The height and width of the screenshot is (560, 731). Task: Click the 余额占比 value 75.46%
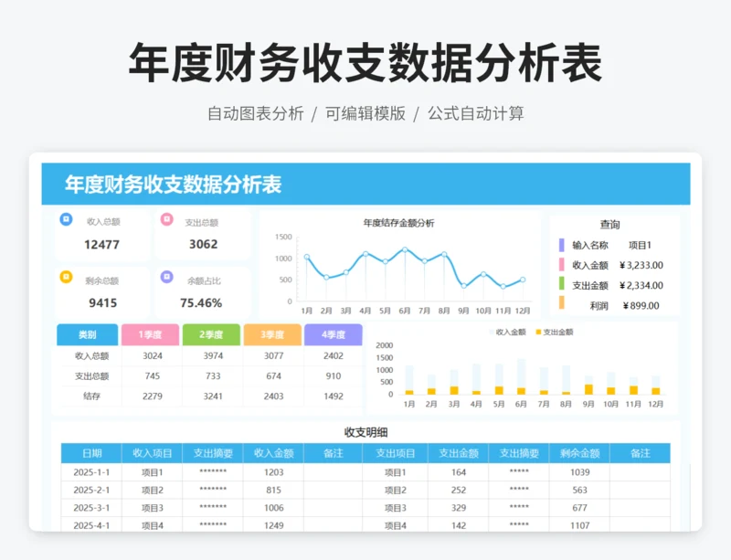pyautogui.click(x=201, y=303)
